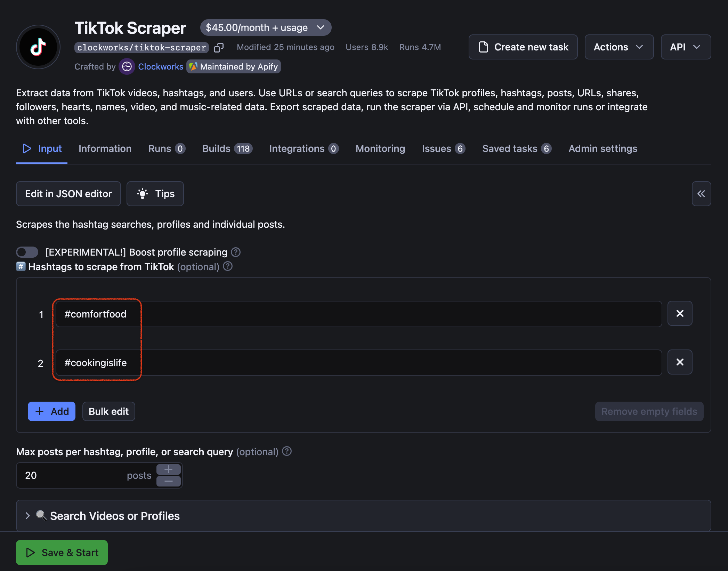This screenshot has width=728, height=571.
Task: Open help for Max posts per hashtag
Action: coord(286,451)
